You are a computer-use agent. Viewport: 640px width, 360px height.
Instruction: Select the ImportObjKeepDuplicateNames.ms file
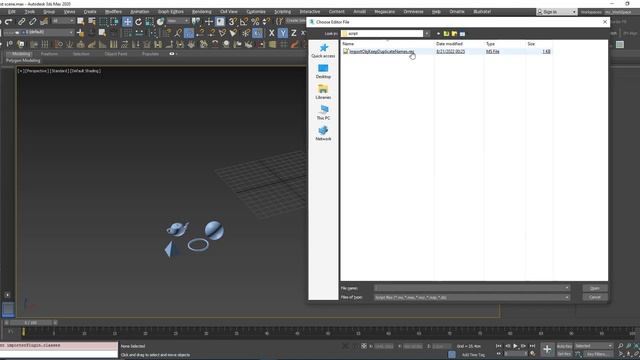[x=382, y=51]
